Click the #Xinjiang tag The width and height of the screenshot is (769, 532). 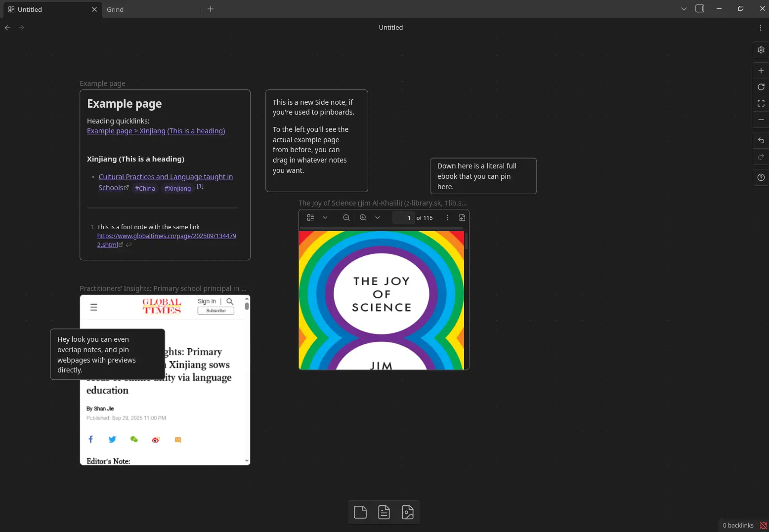tap(177, 188)
